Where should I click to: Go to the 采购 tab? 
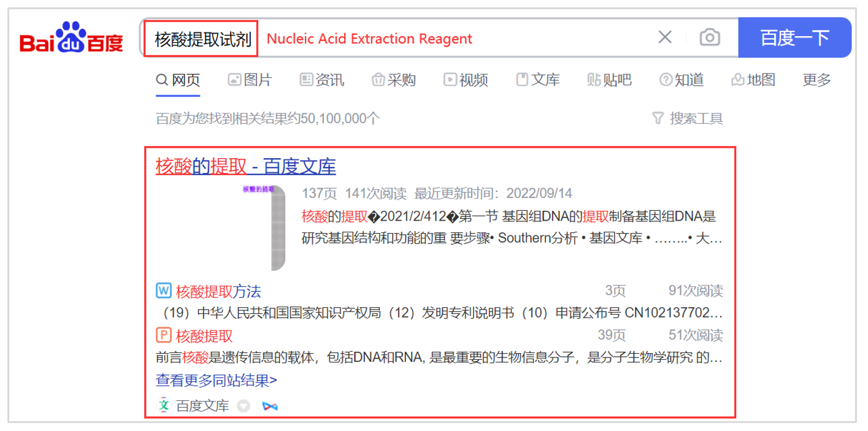pyautogui.click(x=394, y=80)
